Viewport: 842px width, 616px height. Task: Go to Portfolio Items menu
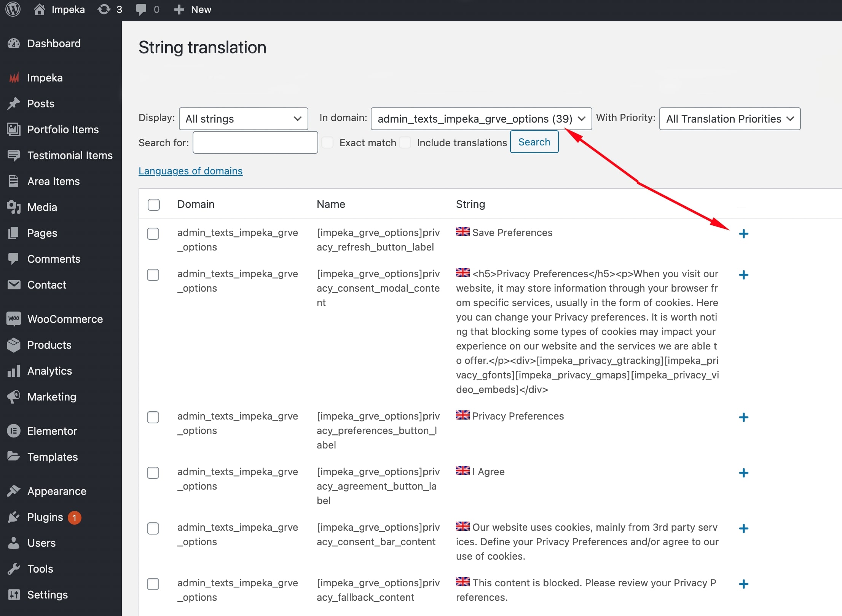63,129
